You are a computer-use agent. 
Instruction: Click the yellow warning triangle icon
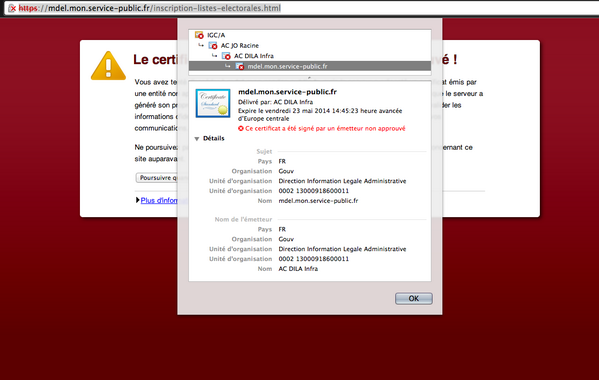tap(108, 66)
